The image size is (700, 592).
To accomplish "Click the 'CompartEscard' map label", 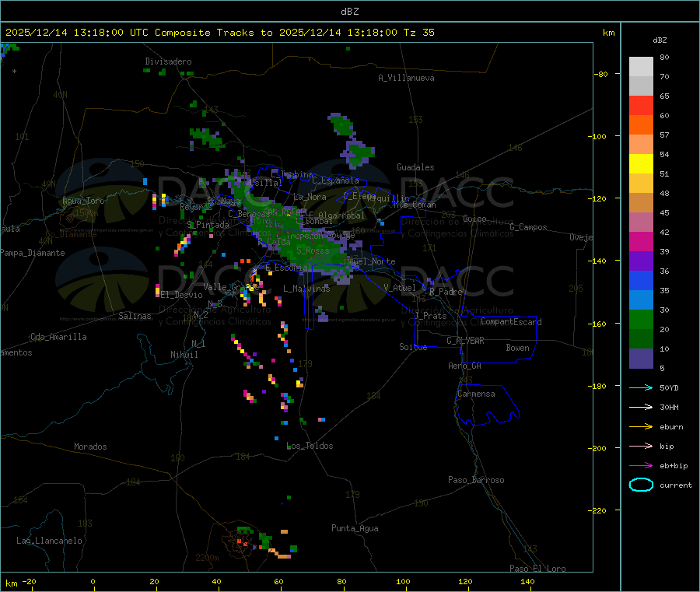I will [511, 322].
